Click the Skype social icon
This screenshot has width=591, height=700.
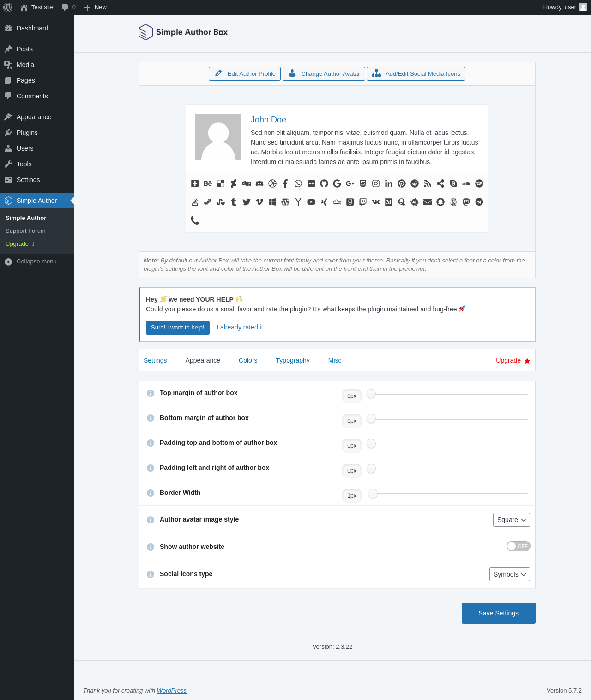pyautogui.click(x=453, y=183)
